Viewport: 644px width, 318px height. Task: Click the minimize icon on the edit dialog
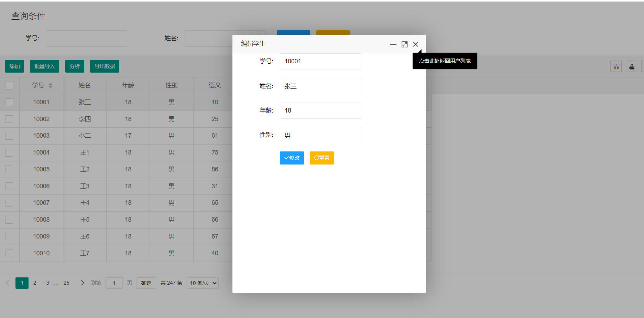tap(393, 44)
